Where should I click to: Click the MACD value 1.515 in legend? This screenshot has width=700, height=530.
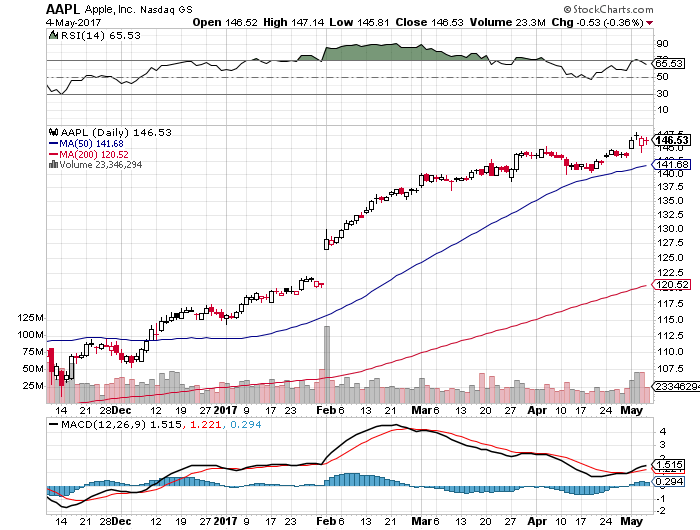[x=165, y=425]
